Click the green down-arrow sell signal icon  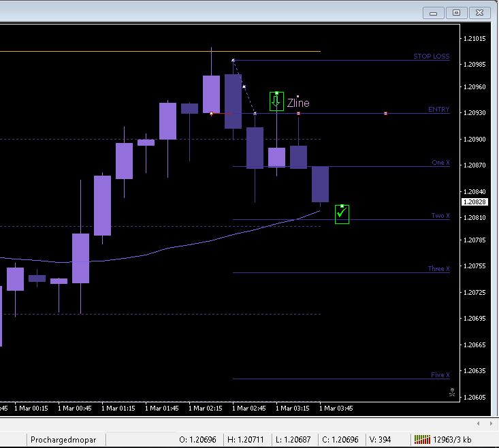point(276,101)
